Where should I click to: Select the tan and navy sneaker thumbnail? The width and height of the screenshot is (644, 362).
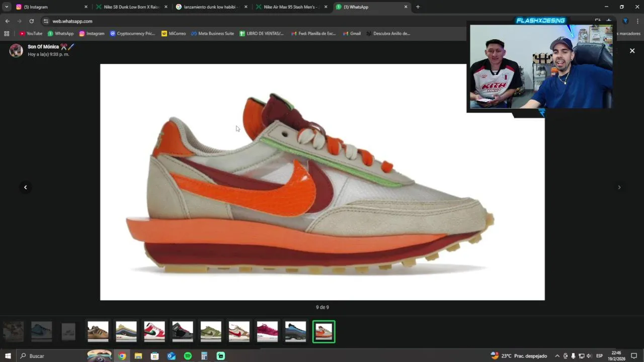(126, 331)
